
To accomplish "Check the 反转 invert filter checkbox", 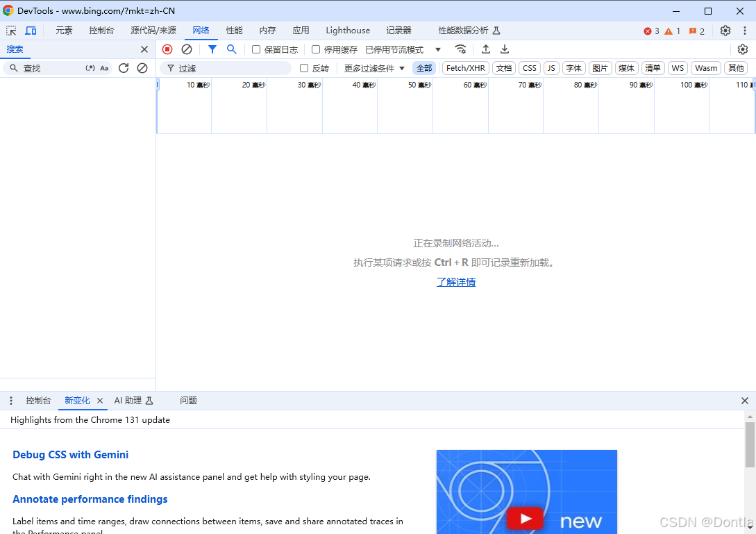I will pyautogui.click(x=304, y=68).
